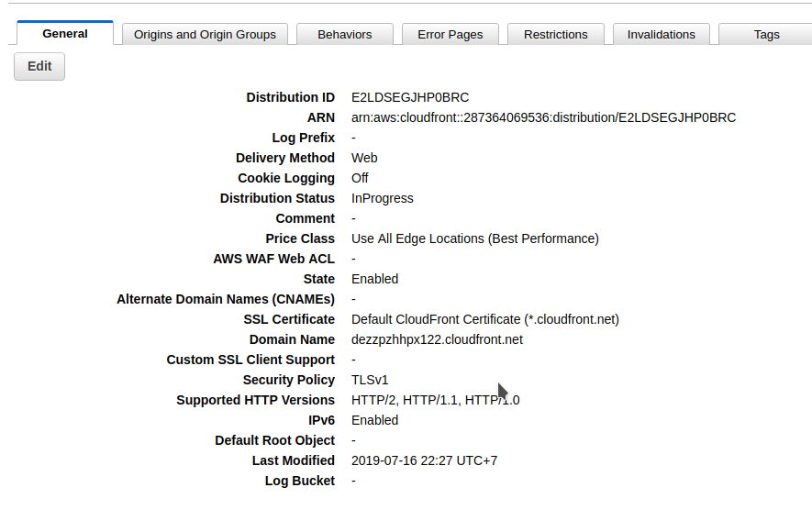Click the Cookie Logging Off value
The width and height of the screenshot is (812, 532).
(x=360, y=178)
